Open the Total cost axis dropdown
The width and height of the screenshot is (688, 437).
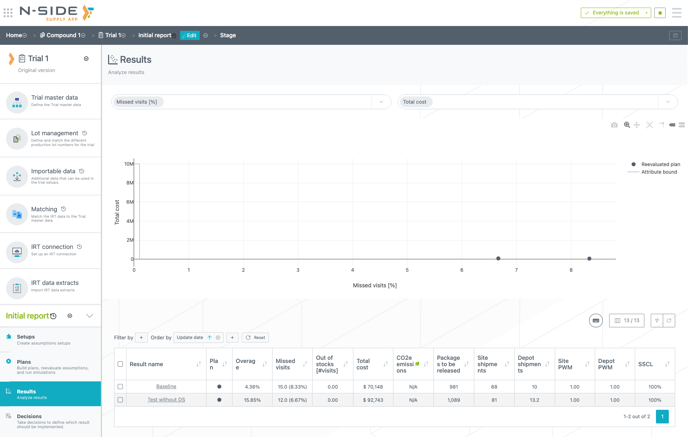[667, 102]
